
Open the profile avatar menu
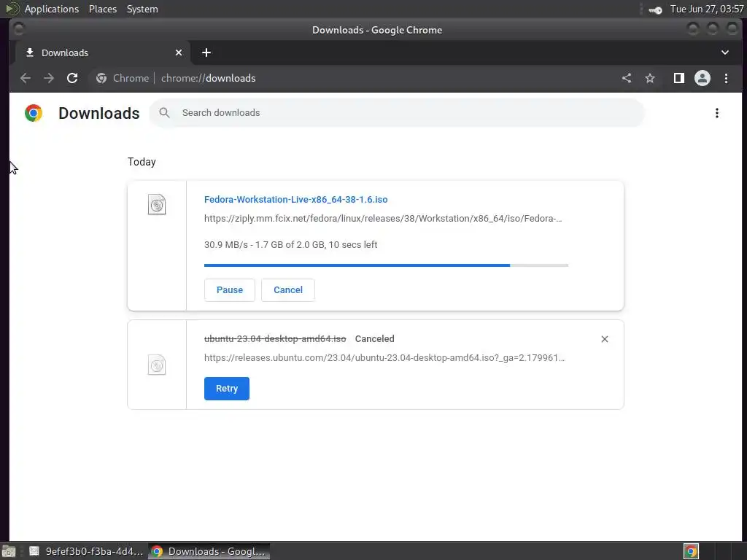[703, 78]
